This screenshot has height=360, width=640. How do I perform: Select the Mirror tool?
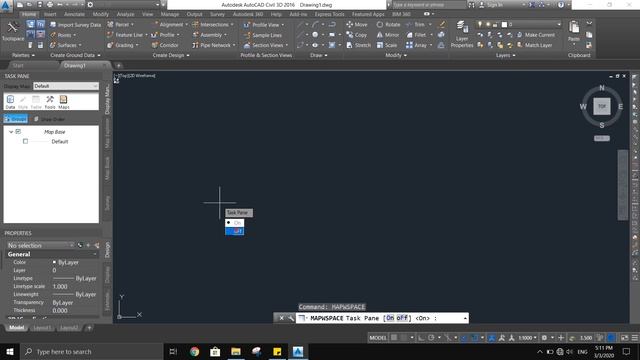(388, 35)
